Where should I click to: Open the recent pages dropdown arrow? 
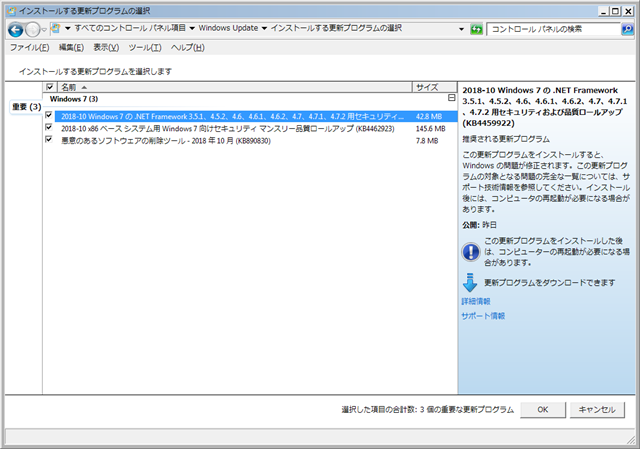pyautogui.click(x=44, y=30)
